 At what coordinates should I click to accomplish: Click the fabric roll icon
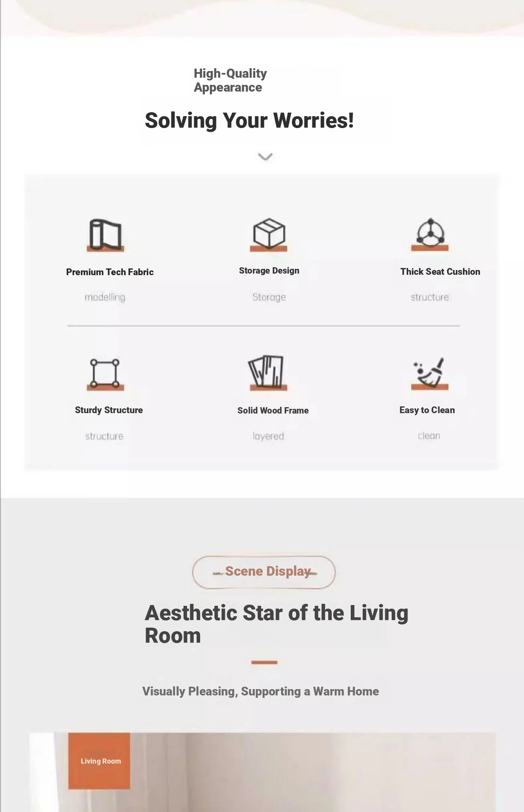pos(105,235)
